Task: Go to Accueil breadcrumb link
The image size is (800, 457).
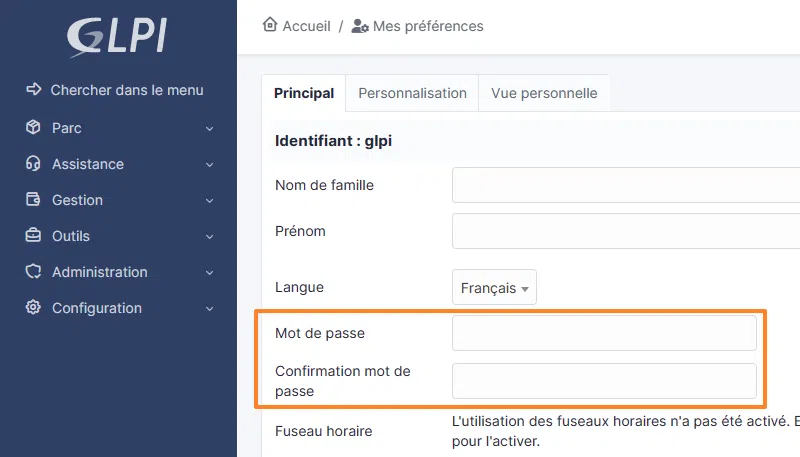Action: click(306, 26)
